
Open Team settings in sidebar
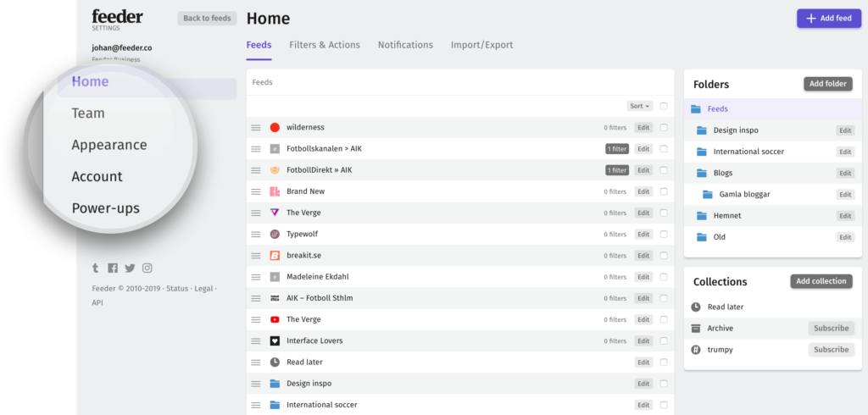88,113
